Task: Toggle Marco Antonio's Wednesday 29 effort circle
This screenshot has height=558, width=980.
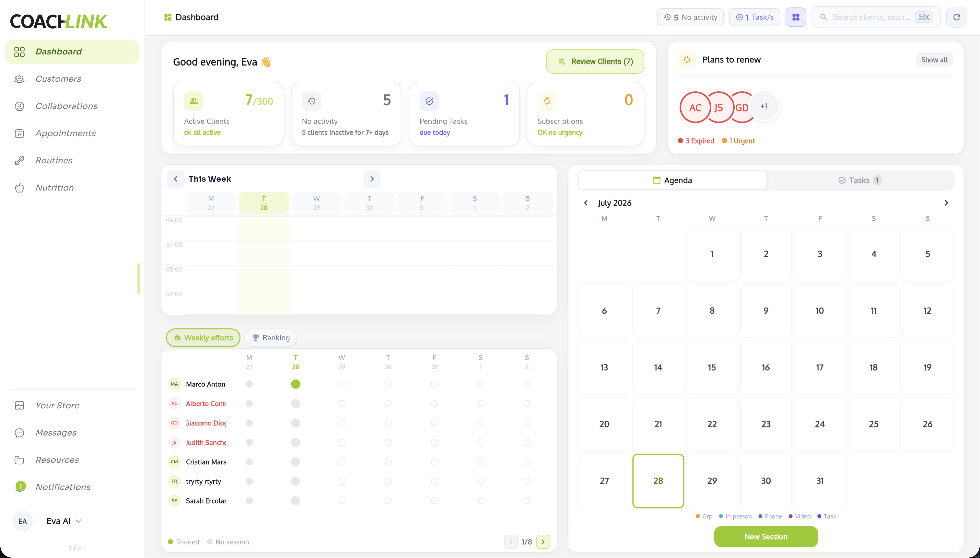Action: (342, 384)
